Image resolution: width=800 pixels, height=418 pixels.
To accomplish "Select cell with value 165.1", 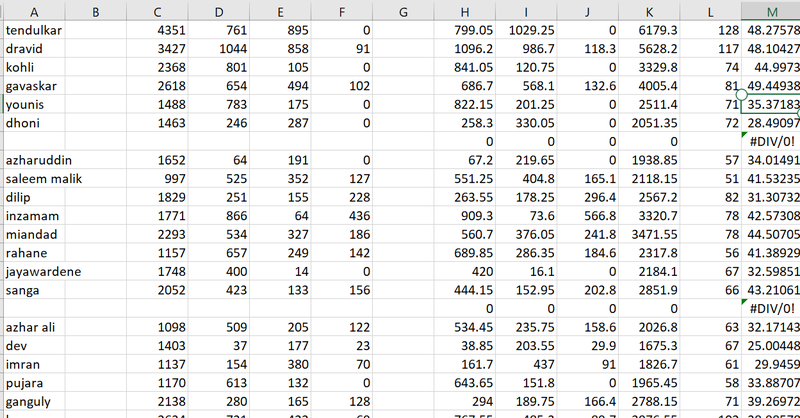I will coord(588,179).
